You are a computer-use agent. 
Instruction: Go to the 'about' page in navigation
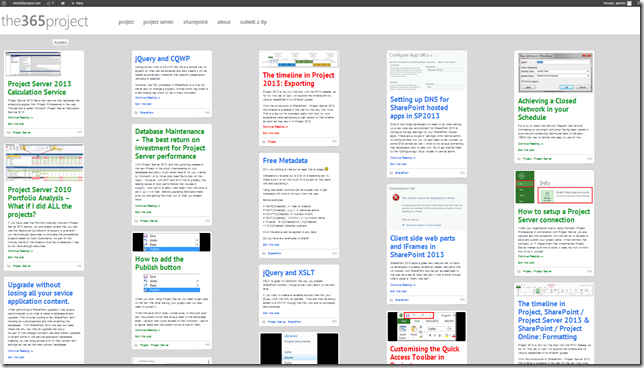coord(223,22)
